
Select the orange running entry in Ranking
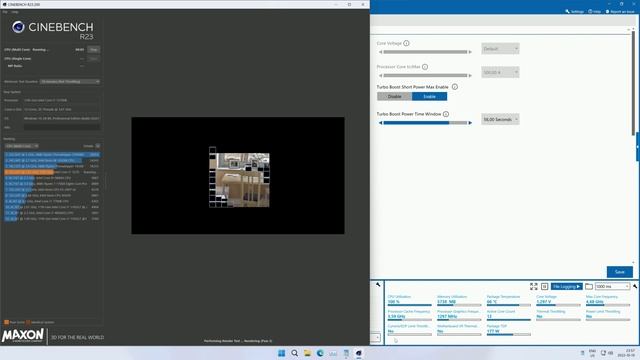point(52,172)
